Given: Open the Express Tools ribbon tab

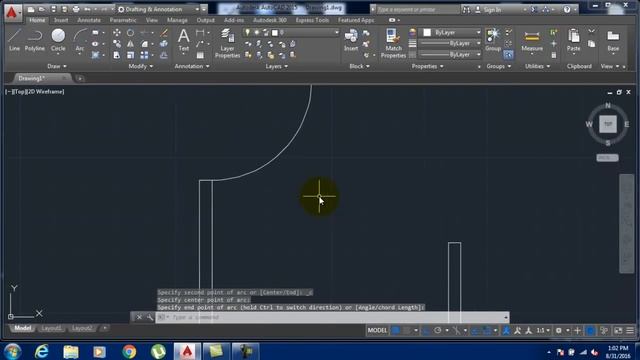Looking at the screenshot, I should (312, 20).
